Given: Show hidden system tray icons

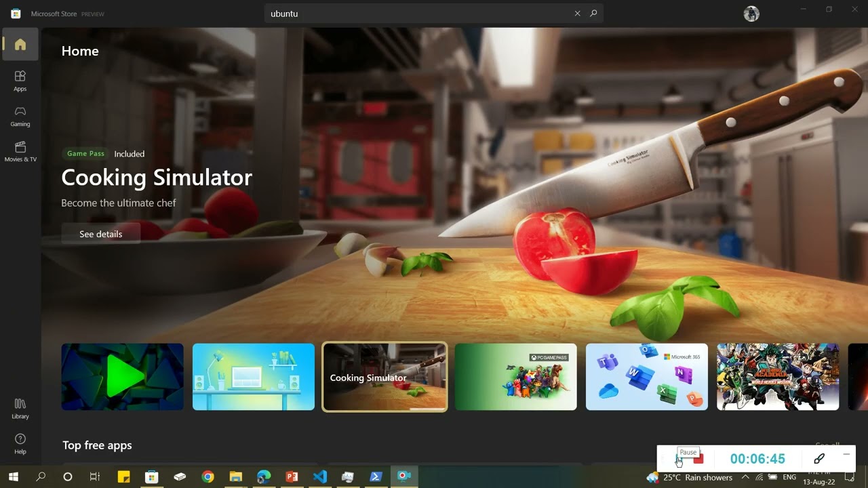Looking at the screenshot, I should [745, 477].
